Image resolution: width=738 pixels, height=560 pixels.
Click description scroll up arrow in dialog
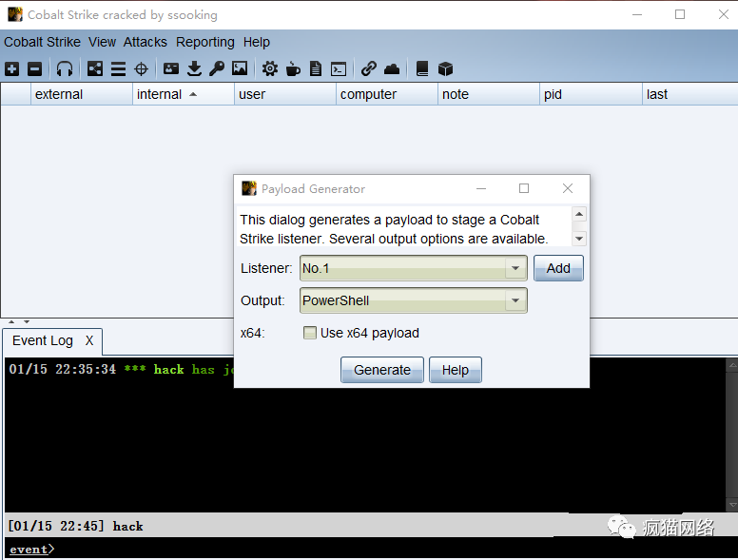(x=579, y=215)
